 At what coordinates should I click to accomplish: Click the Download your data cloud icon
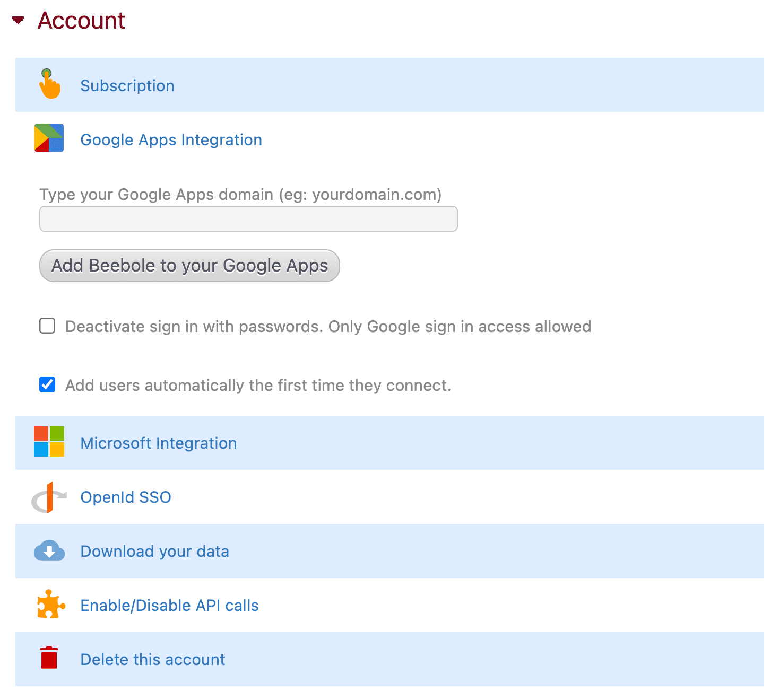coord(49,551)
